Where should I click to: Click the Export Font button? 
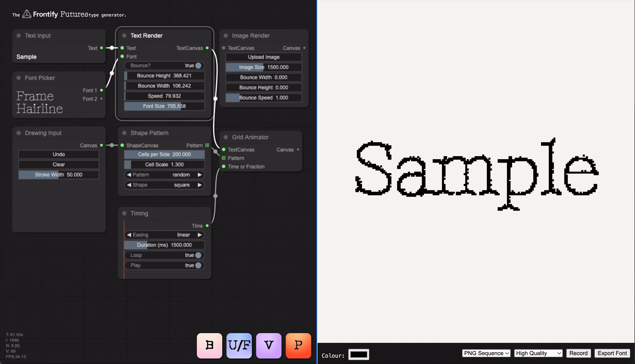point(612,353)
